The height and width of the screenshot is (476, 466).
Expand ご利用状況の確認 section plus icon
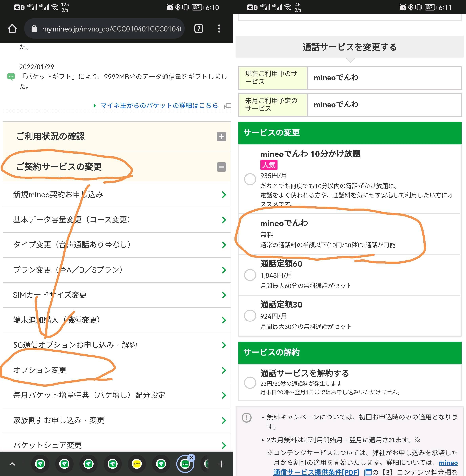click(x=221, y=137)
